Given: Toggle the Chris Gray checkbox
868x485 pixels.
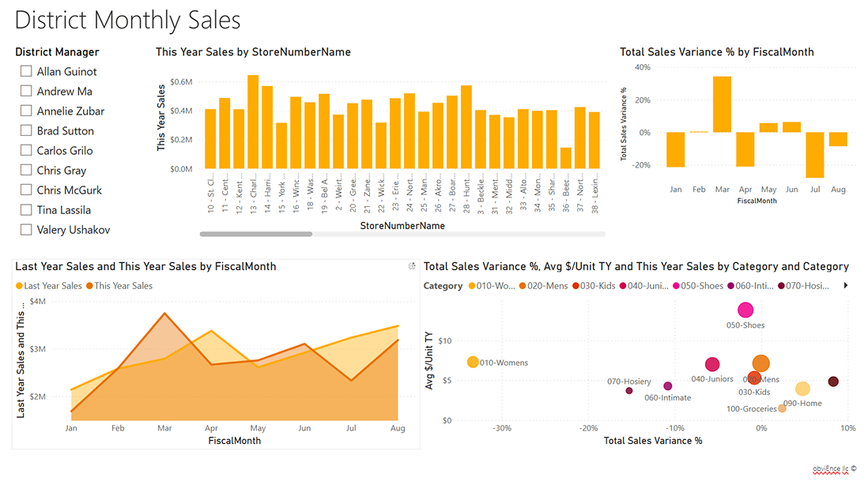Looking at the screenshot, I should (x=26, y=170).
